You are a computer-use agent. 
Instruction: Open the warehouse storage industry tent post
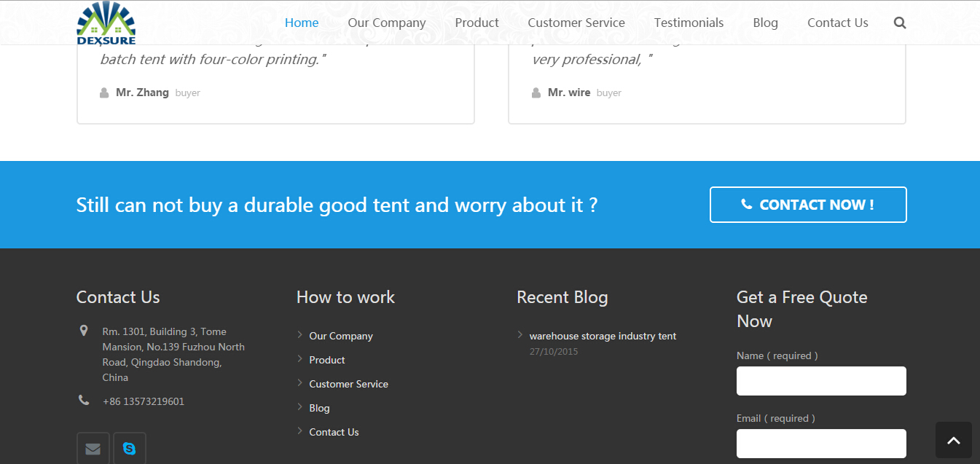[x=603, y=336]
